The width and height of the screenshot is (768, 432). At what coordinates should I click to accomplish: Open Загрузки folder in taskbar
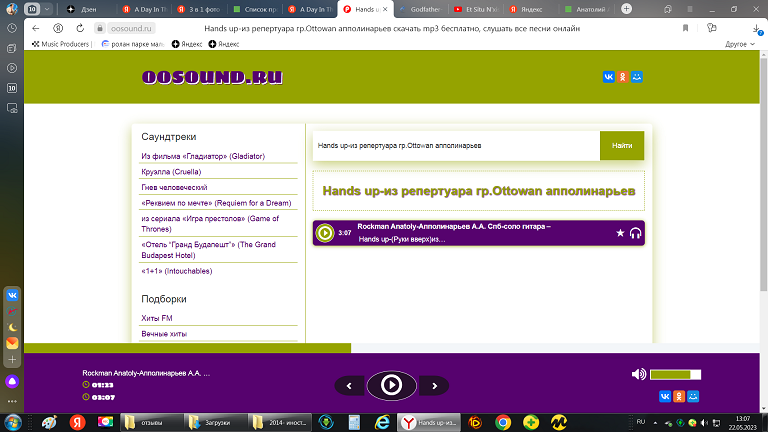point(216,422)
